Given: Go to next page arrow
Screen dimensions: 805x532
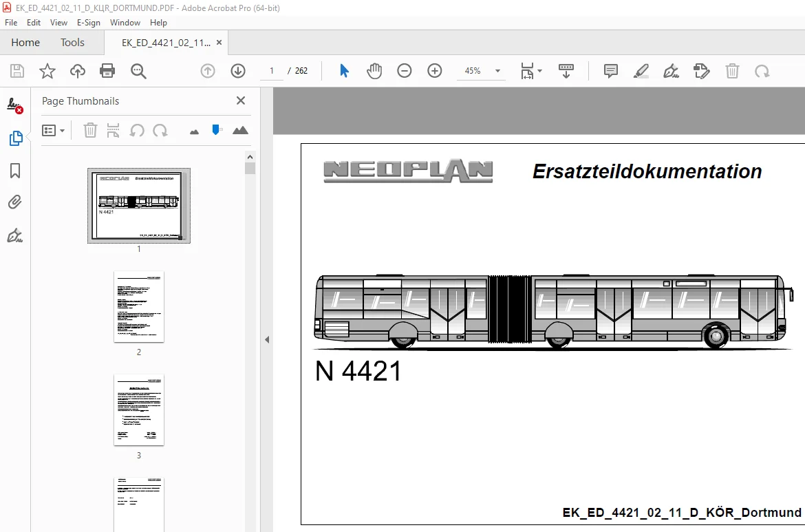Looking at the screenshot, I should 237,71.
